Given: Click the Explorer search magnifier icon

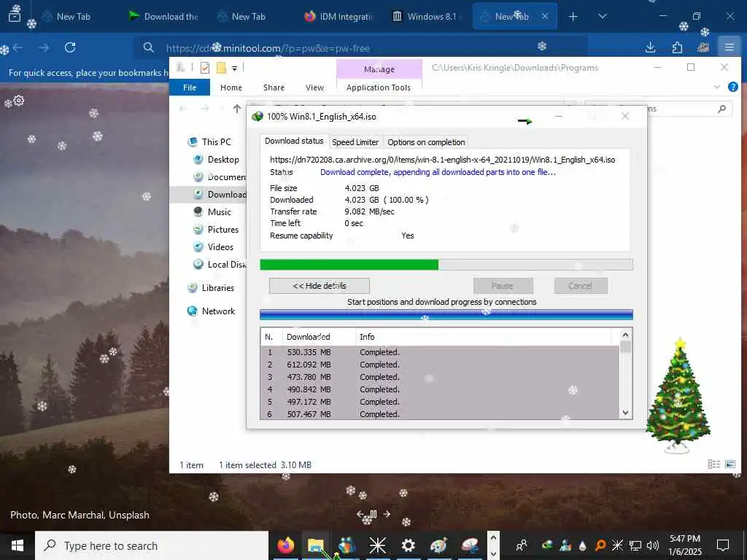Looking at the screenshot, I should pos(721,109).
